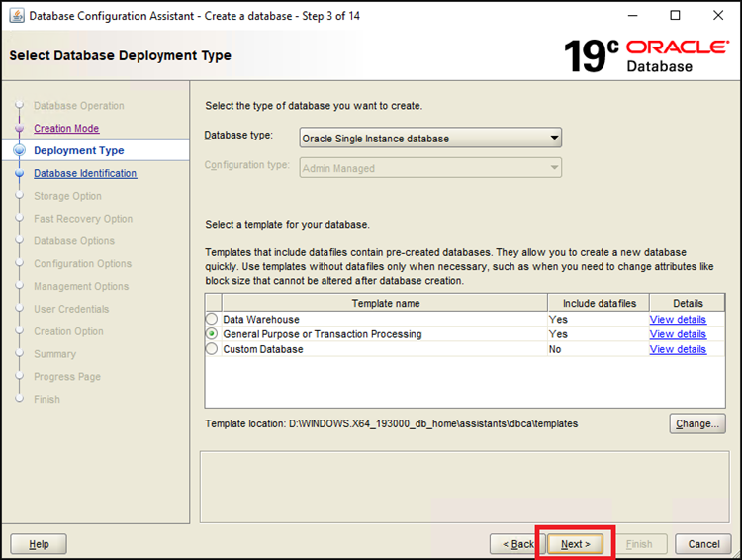This screenshot has height=560, width=742.
Task: View details for Data Warehouse template
Action: 678,319
